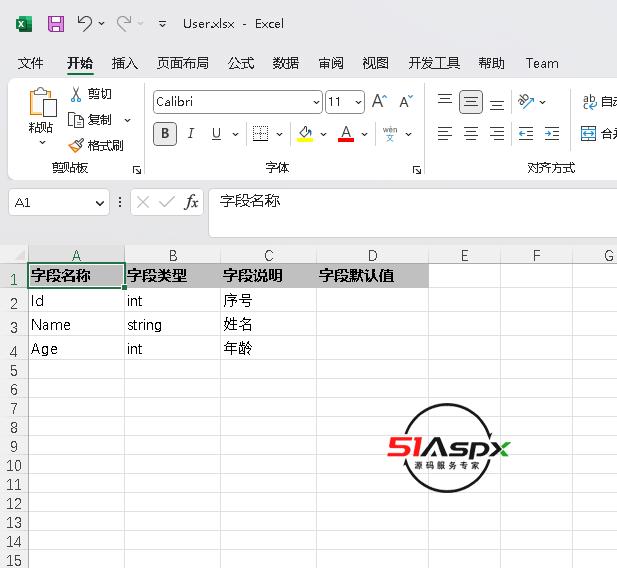The width and height of the screenshot is (617, 568).
Task: Toggle Bold formatting button
Action: [x=165, y=133]
